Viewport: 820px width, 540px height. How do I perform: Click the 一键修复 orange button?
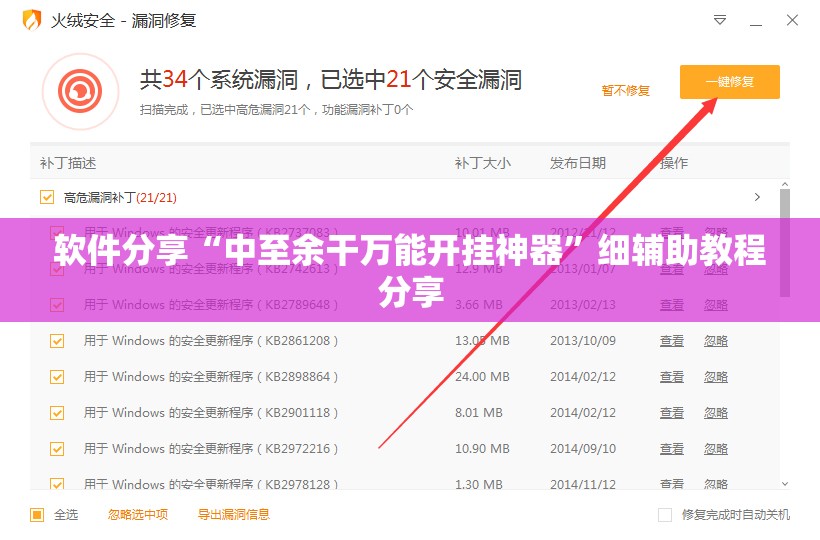click(x=730, y=82)
